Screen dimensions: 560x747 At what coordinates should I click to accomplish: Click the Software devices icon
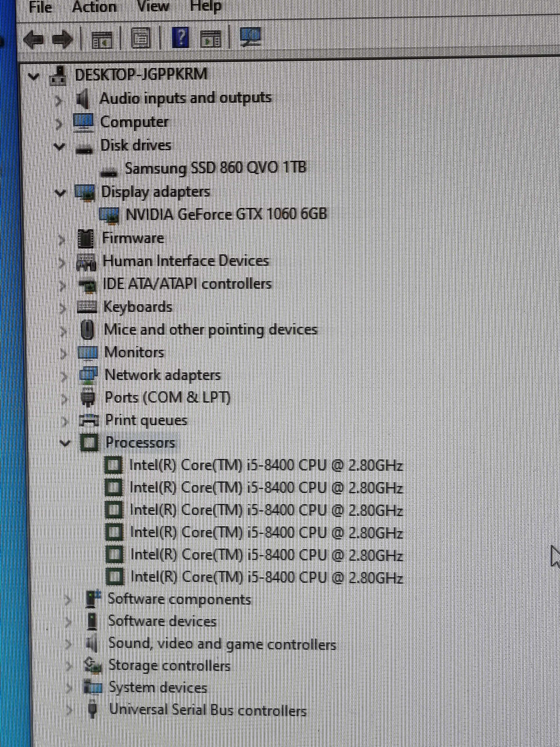92,621
